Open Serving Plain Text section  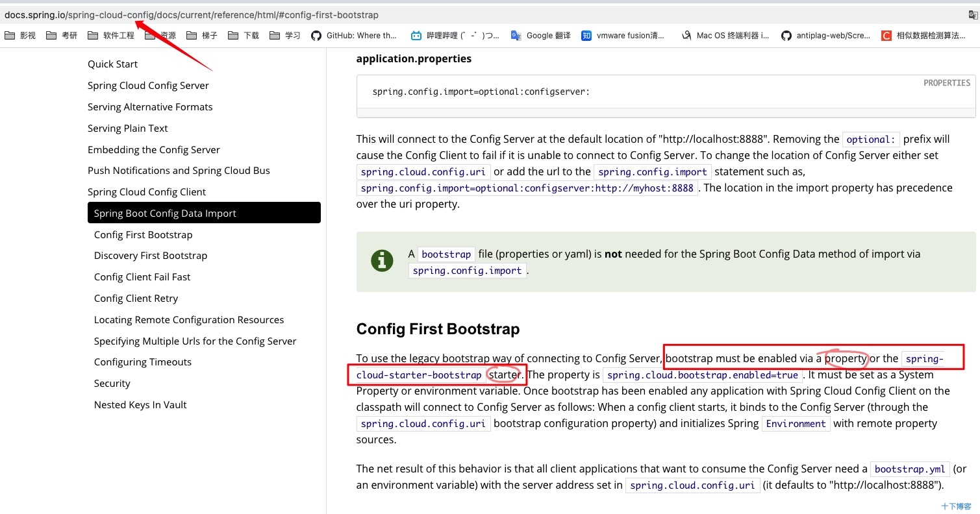pyautogui.click(x=128, y=128)
